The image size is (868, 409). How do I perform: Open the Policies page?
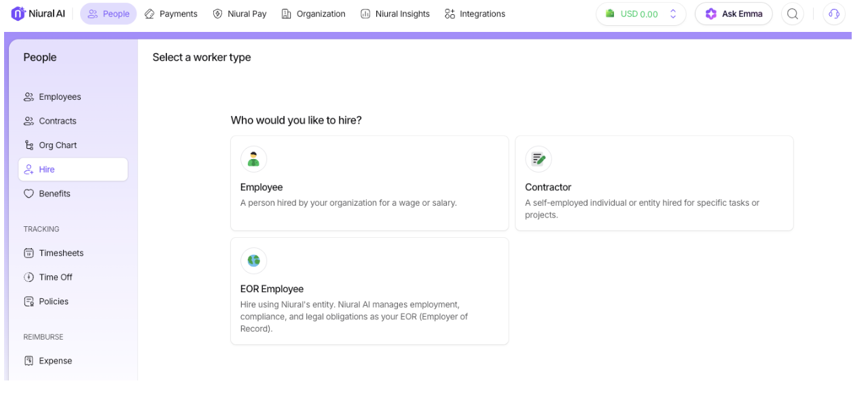click(53, 302)
